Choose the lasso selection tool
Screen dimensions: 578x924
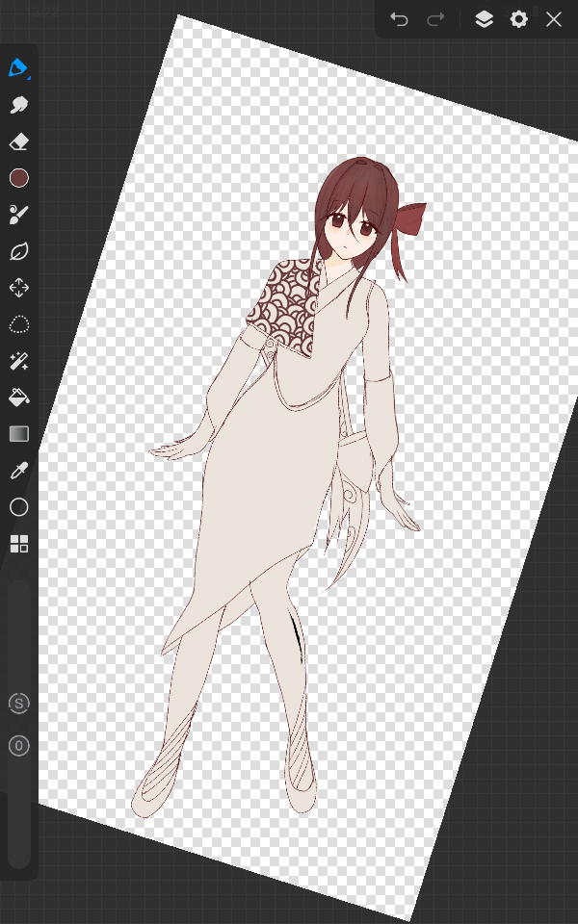point(18,324)
